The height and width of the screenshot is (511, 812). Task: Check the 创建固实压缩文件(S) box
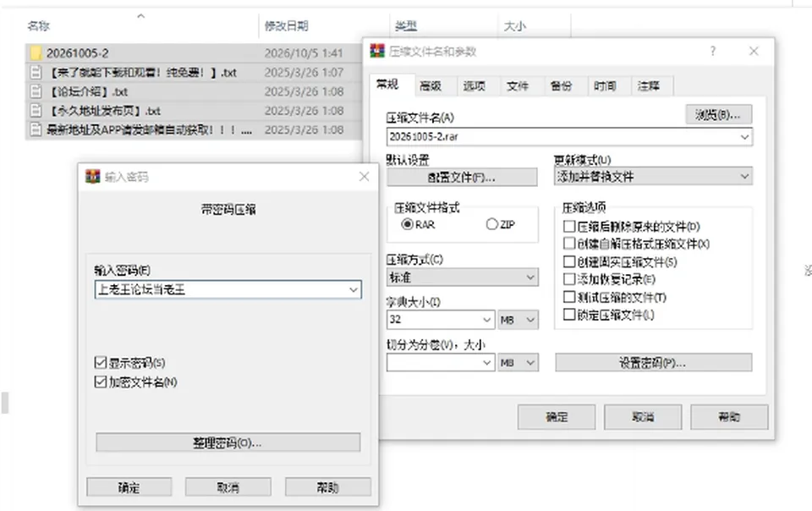(569, 261)
